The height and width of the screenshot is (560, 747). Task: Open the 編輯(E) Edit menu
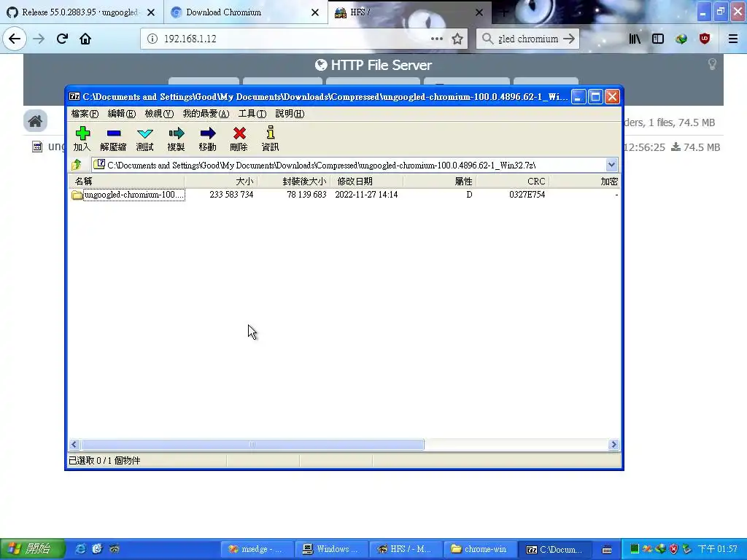(122, 113)
